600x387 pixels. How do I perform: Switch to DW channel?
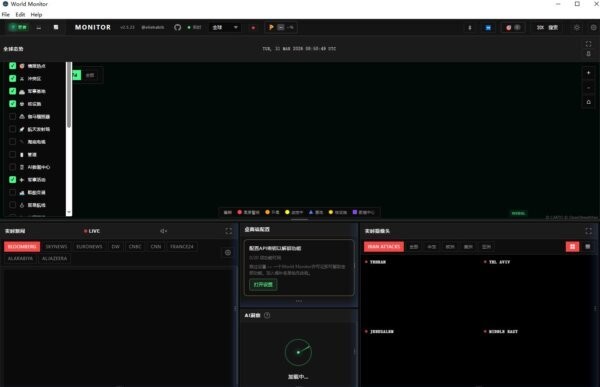pyautogui.click(x=116, y=247)
